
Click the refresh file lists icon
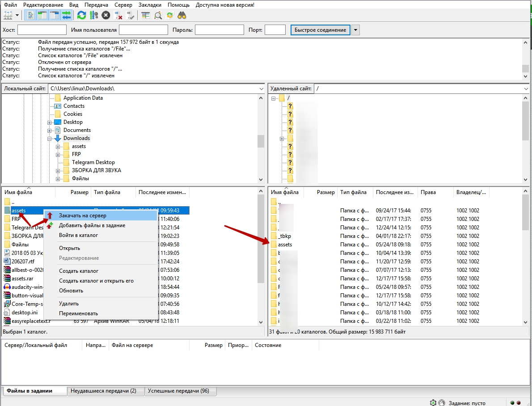[81, 15]
